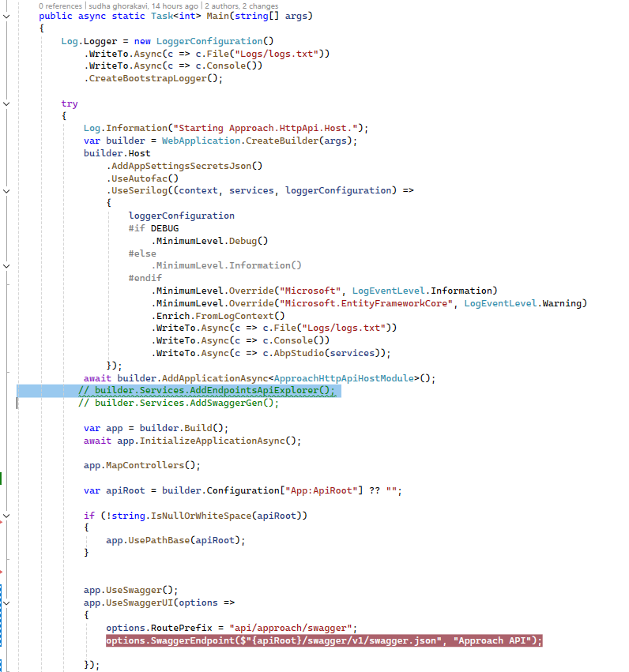Collapse the UseSerilog lambda region

click(6, 190)
